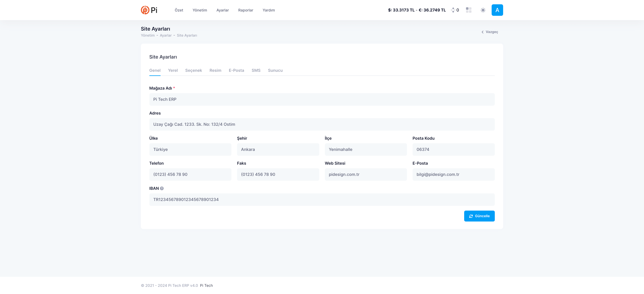644x294 pixels.
Task: Click the IBAN help question icon
Action: click(162, 188)
